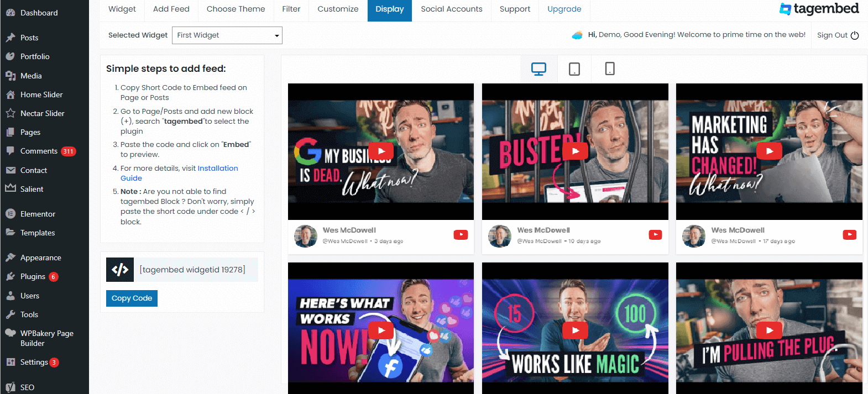Click 'Simple steps to add feed' heading
Image resolution: width=868 pixels, height=394 pixels.
166,69
